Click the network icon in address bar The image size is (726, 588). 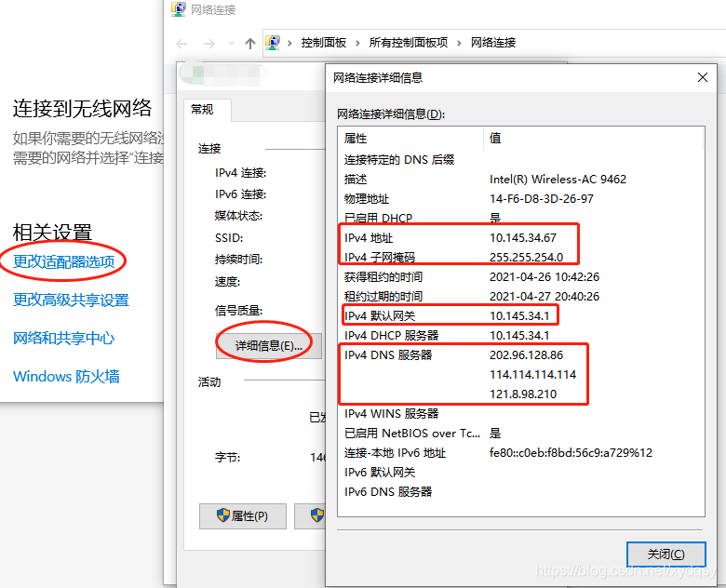[x=273, y=43]
